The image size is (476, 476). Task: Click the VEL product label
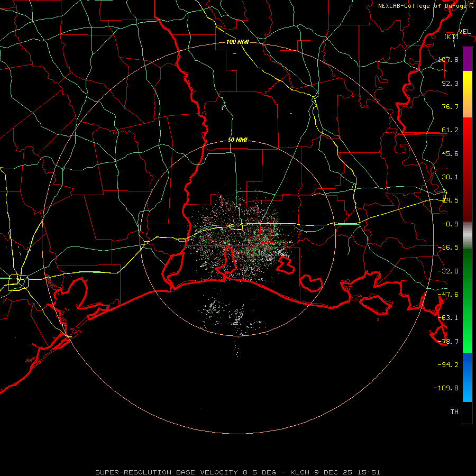[464, 32]
